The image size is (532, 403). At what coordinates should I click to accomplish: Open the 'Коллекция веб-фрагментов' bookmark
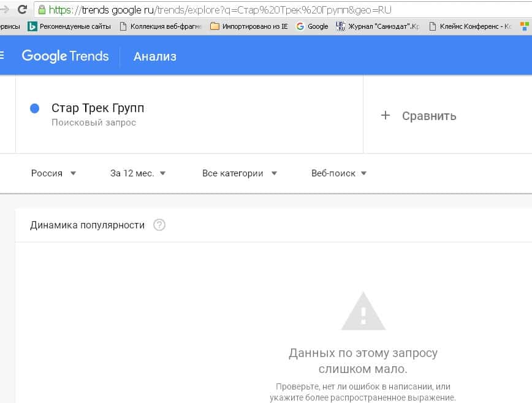(x=161, y=26)
